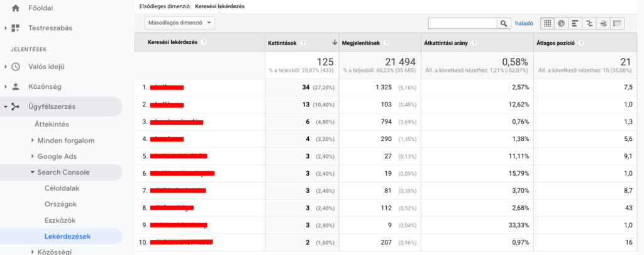Switch to term cloud view icon
The height and width of the screenshot is (255, 644).
point(603,23)
